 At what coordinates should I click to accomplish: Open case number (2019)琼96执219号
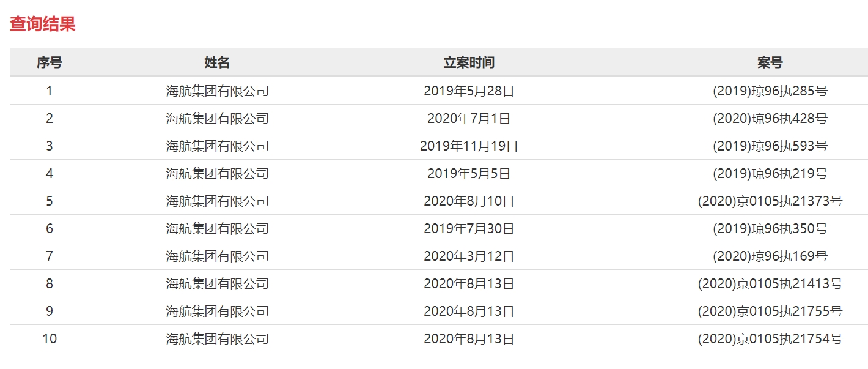[770, 174]
